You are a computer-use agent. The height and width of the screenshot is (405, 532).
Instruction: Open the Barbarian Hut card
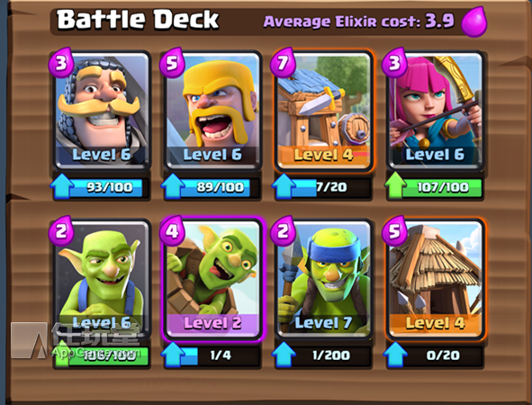(324, 110)
